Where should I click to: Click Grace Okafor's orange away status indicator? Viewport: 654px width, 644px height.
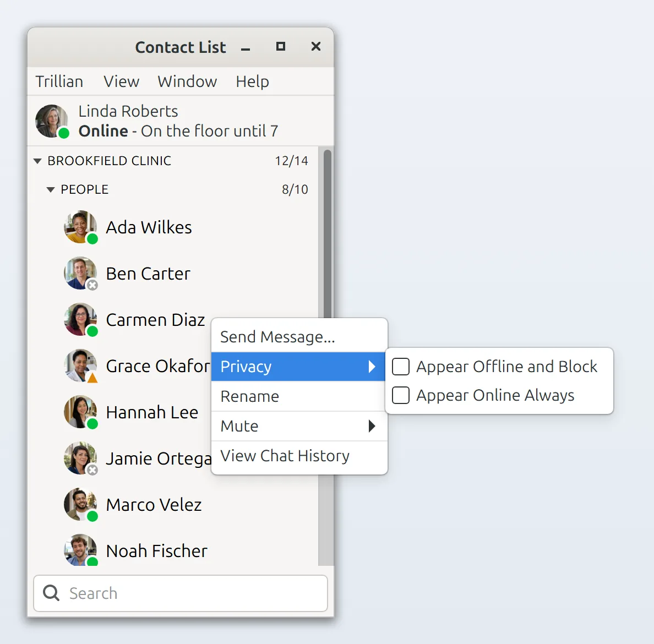tap(92, 378)
